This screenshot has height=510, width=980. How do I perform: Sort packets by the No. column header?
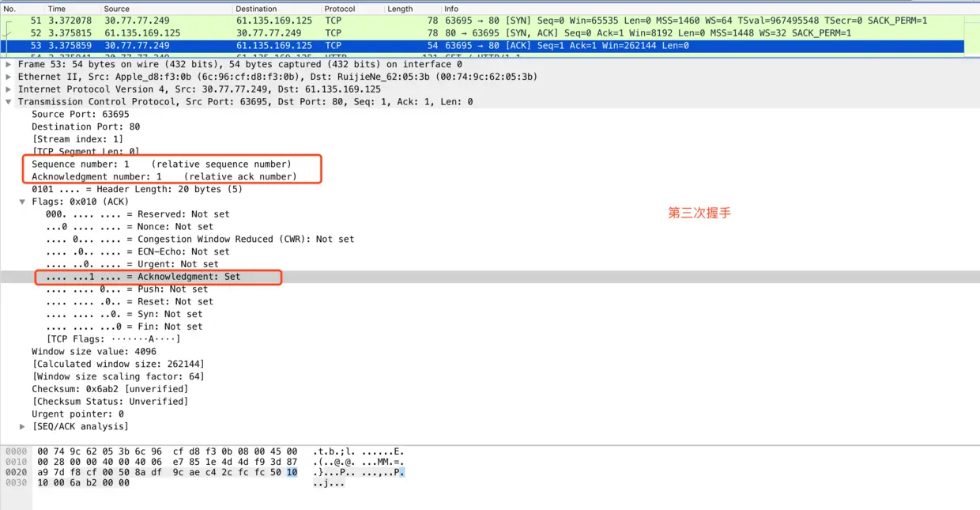click(x=10, y=9)
